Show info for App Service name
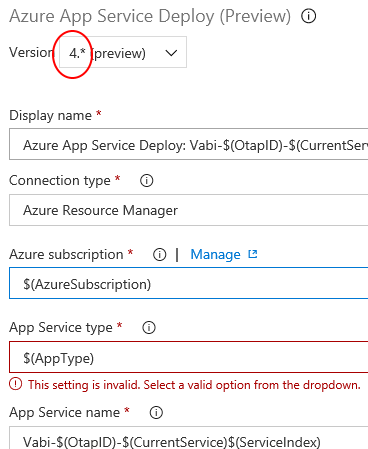Image resolution: width=368 pixels, height=449 pixels. coord(156,413)
